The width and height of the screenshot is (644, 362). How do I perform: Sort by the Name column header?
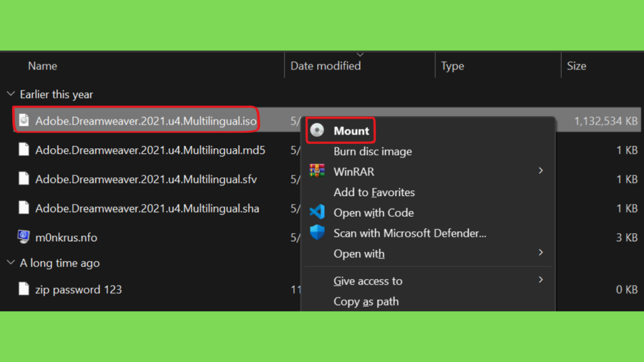(x=42, y=65)
